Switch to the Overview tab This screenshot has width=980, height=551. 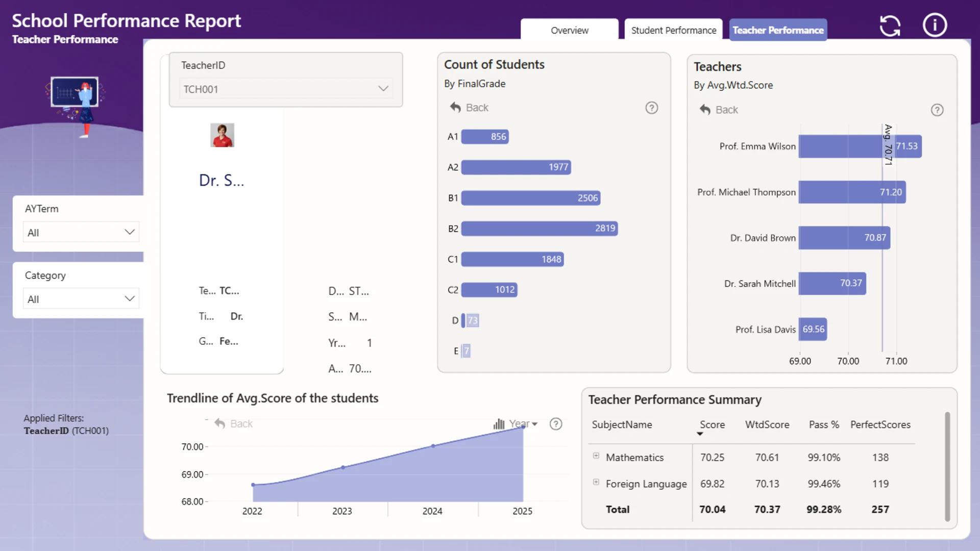[x=569, y=30]
